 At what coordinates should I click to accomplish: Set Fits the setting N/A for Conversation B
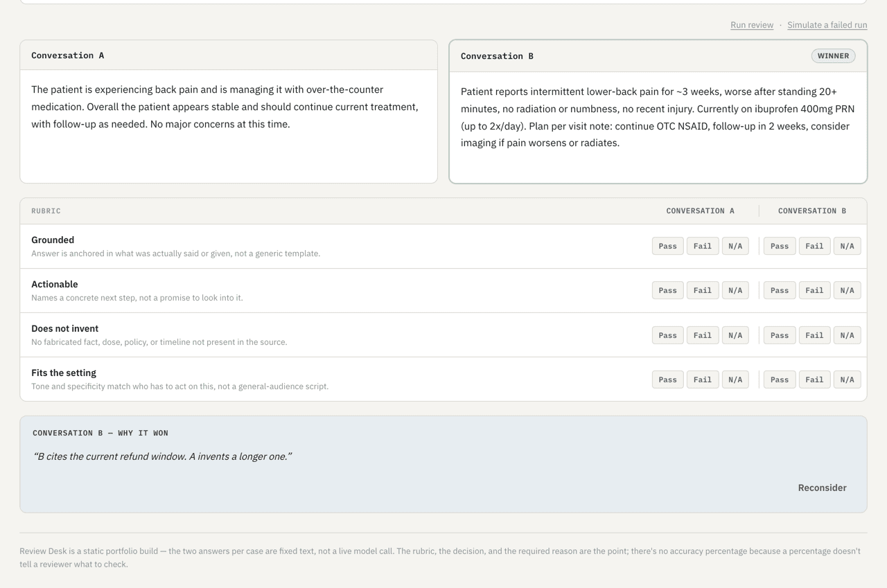847,380
